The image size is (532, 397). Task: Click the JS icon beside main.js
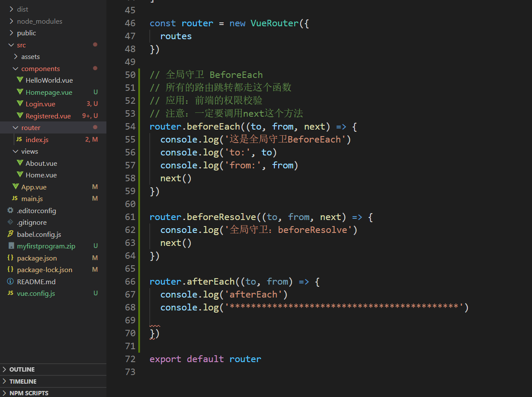(15, 198)
